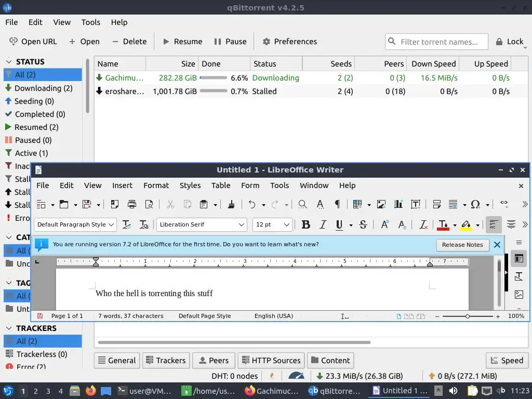Image resolution: width=532 pixels, height=399 pixels.
Task: Click the Insert Text Box icon
Action: click(x=416, y=204)
